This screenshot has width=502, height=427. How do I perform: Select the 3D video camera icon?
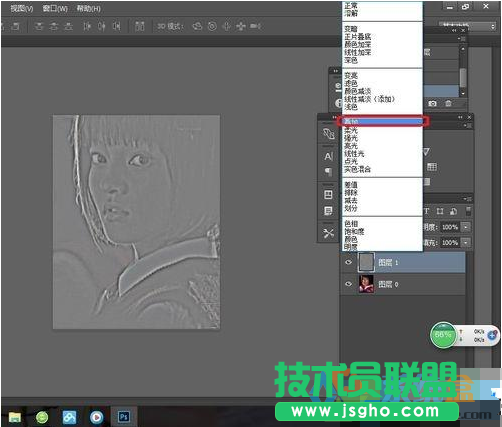tap(255, 26)
